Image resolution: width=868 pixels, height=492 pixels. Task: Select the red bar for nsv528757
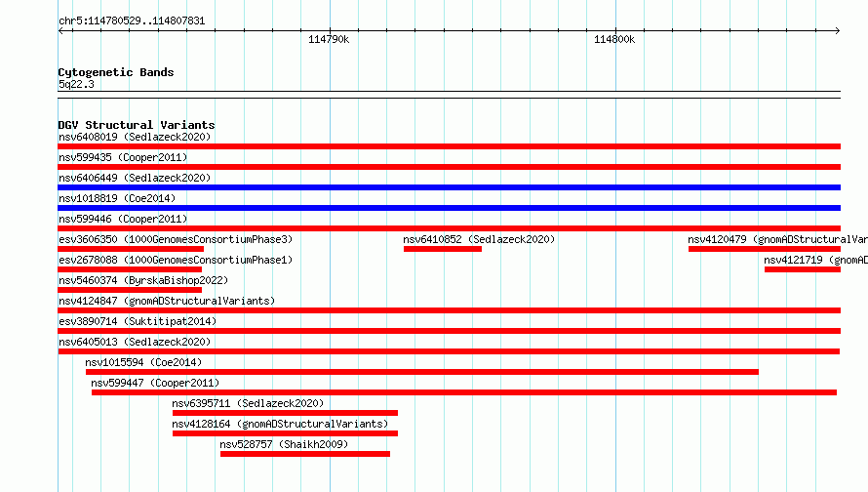coord(305,454)
